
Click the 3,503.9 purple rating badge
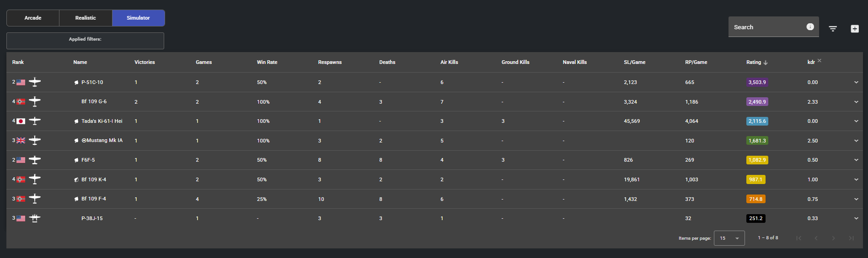tap(756, 82)
